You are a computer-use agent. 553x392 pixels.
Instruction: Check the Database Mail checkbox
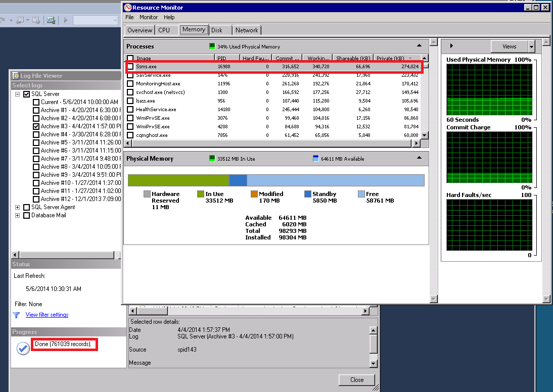pos(26,215)
